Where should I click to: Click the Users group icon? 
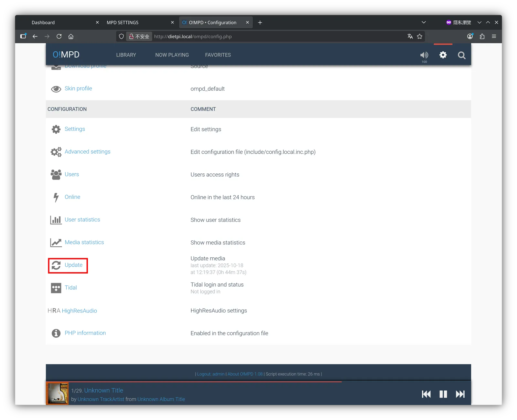pos(56,175)
